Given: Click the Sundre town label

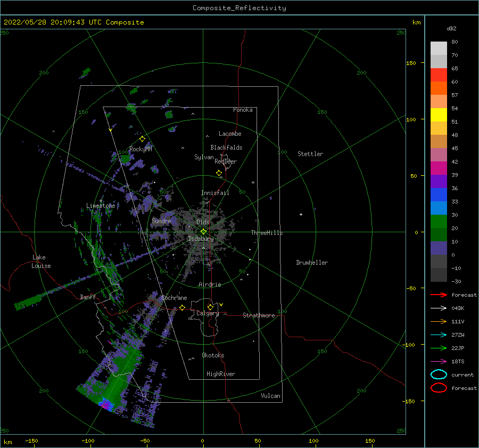Looking at the screenshot, I should point(161,221).
